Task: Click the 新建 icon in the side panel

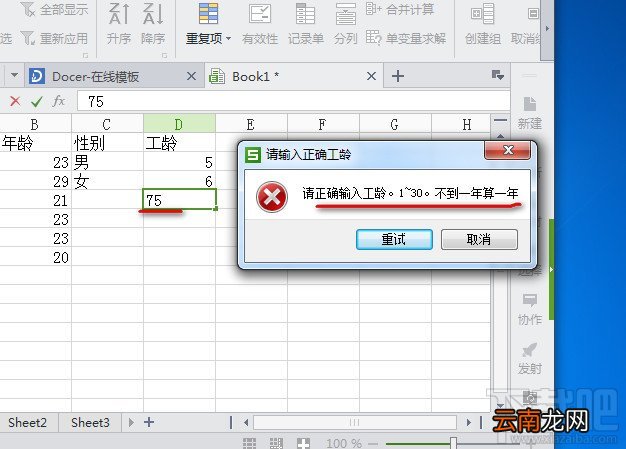Action: [530, 104]
